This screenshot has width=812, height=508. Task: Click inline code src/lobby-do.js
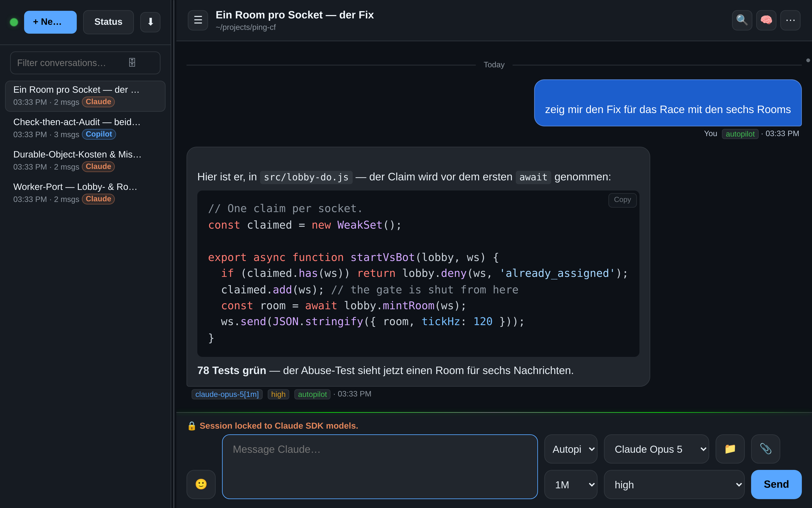tap(306, 177)
